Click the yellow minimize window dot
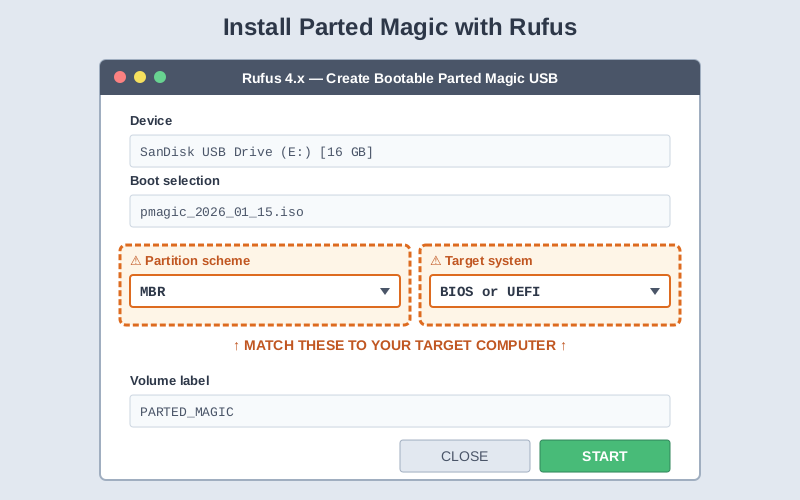800x500 pixels. pos(140,77)
